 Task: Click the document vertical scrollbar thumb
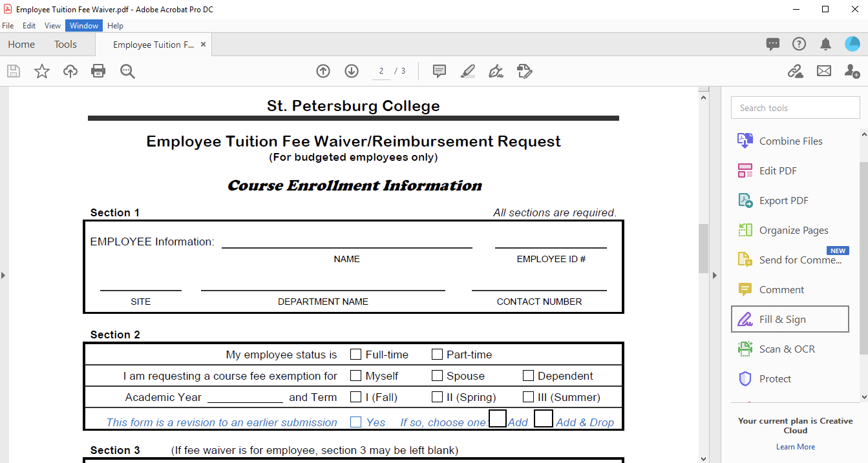(704, 249)
